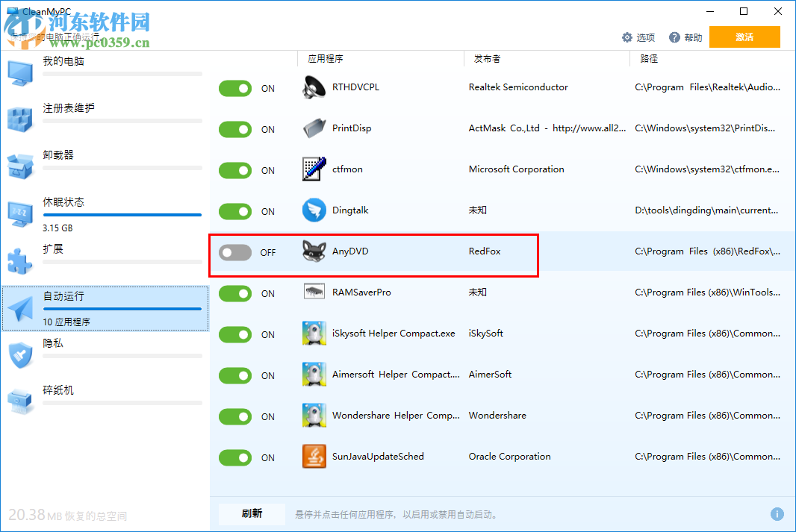Toggle ctfmon startup off
796x532 pixels.
click(235, 170)
